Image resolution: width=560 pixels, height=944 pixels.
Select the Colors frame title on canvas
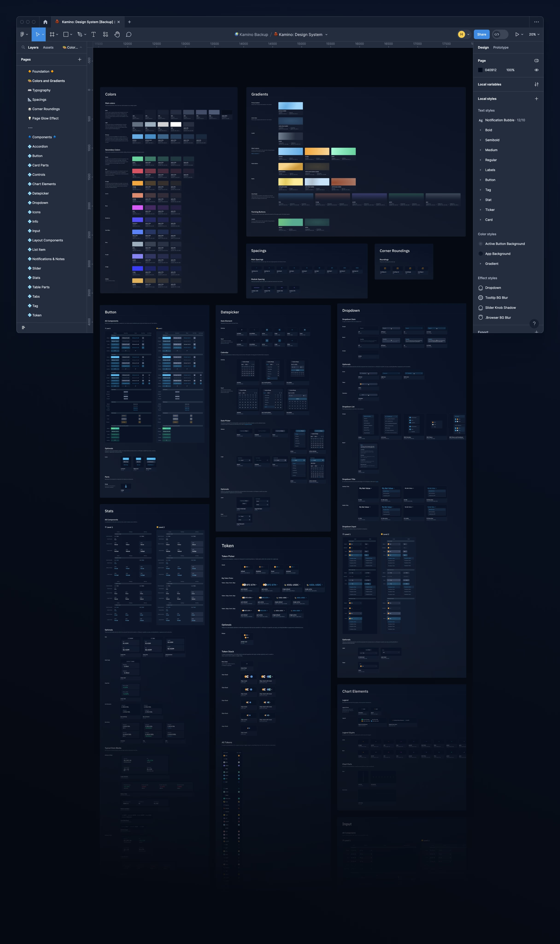coord(111,94)
